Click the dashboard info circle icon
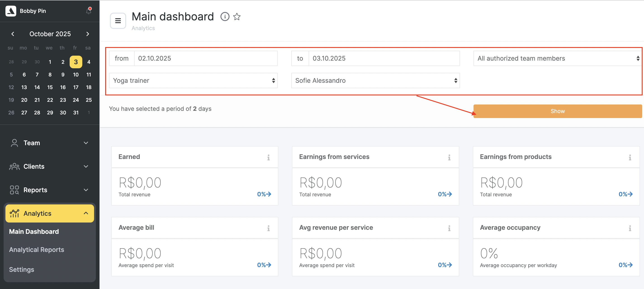 point(225,17)
